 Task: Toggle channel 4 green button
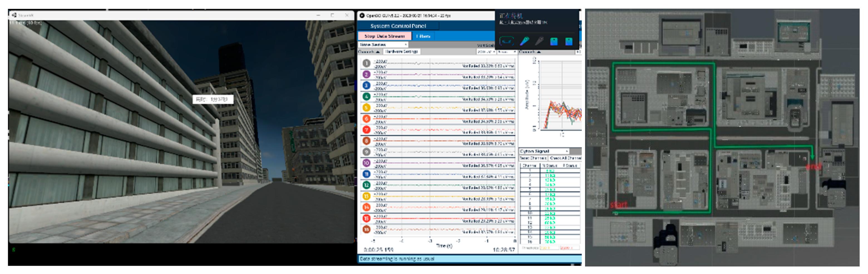[x=366, y=97]
